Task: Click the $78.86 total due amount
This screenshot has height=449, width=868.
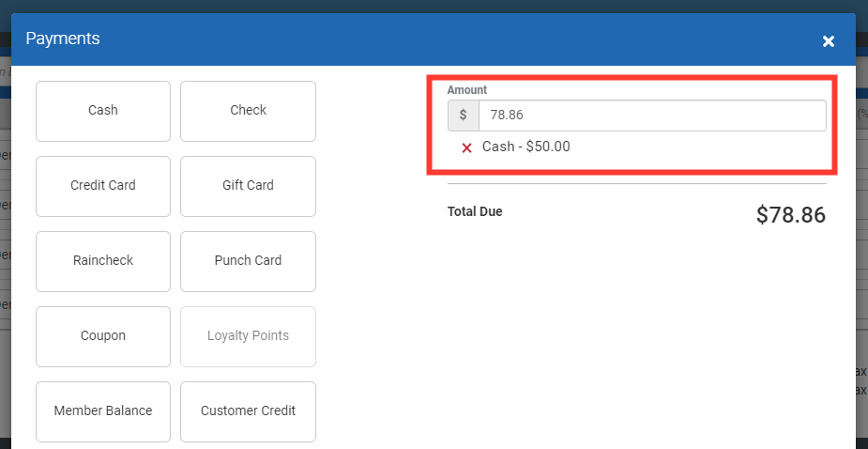Action: [x=790, y=215]
